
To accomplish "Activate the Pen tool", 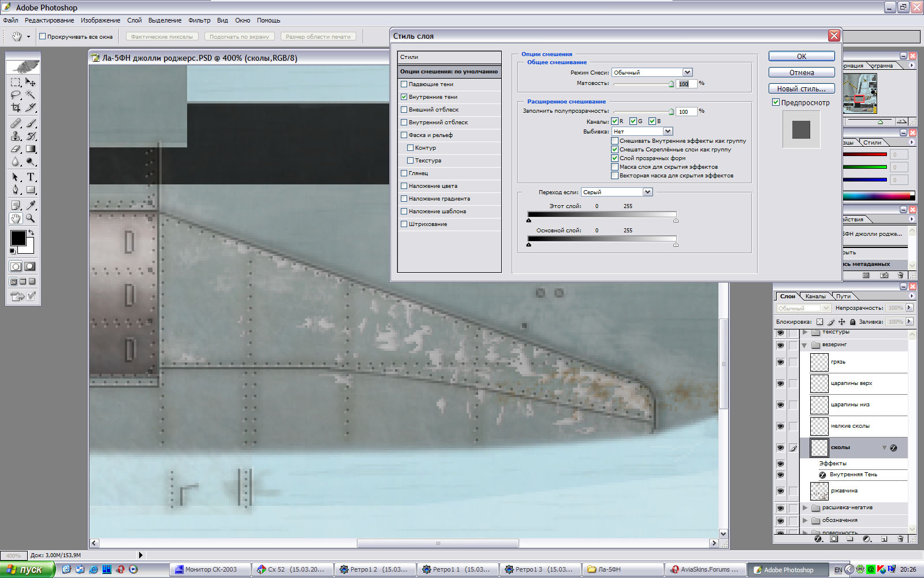I will 16,190.
